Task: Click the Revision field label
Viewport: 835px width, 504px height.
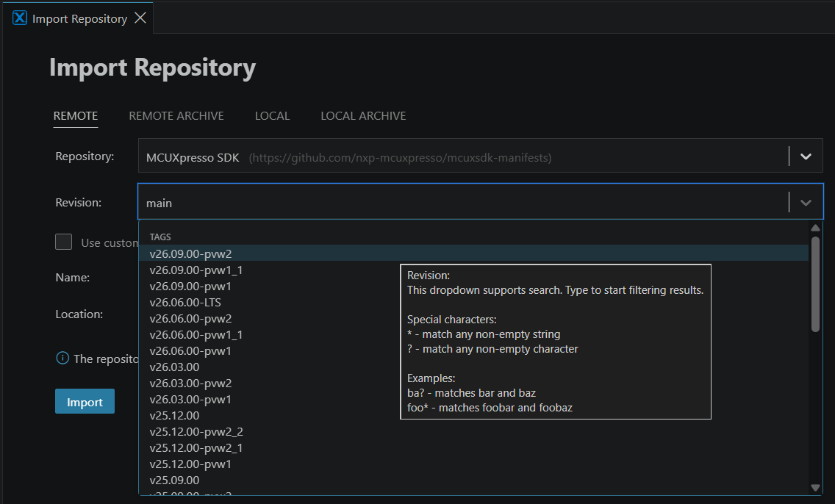Action: click(78, 202)
